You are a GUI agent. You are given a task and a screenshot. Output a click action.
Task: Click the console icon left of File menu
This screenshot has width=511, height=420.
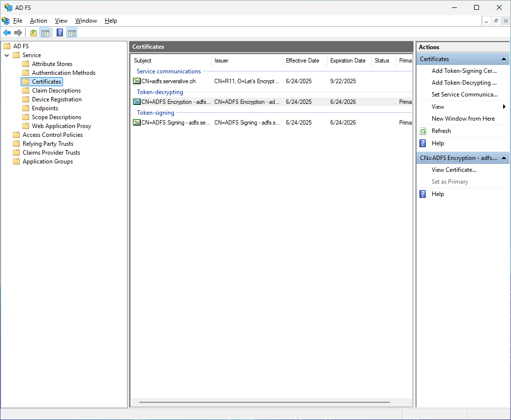tap(5, 21)
